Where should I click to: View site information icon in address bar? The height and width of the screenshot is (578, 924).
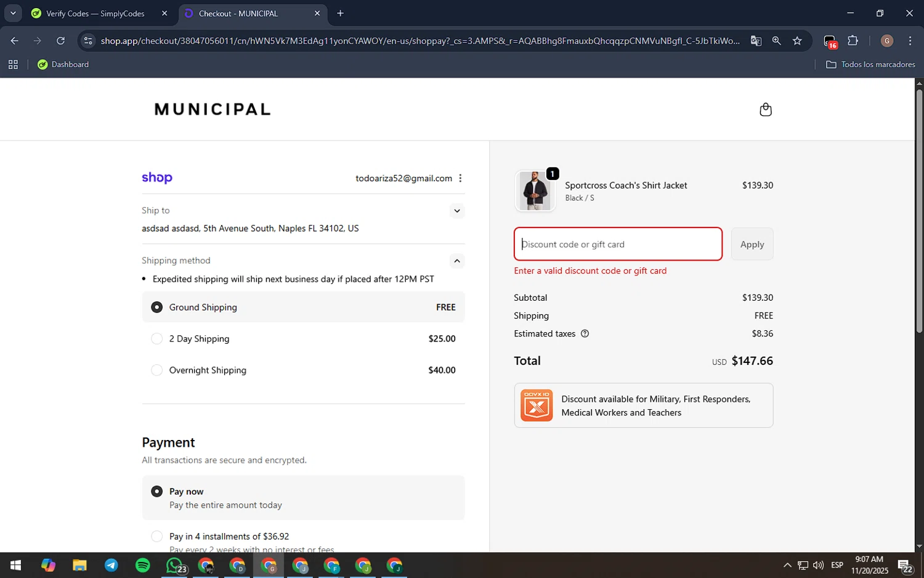pyautogui.click(x=88, y=41)
